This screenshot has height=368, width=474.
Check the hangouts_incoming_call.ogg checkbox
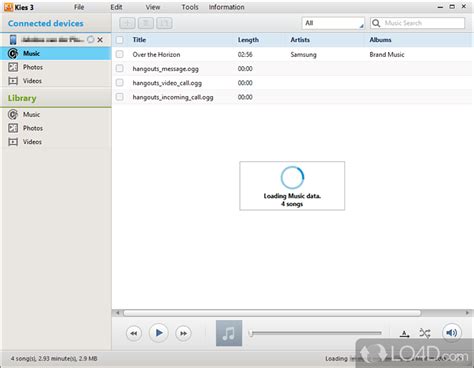[x=119, y=97]
